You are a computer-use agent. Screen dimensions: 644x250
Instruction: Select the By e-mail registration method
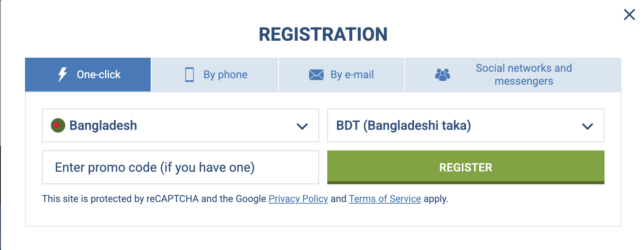click(341, 74)
